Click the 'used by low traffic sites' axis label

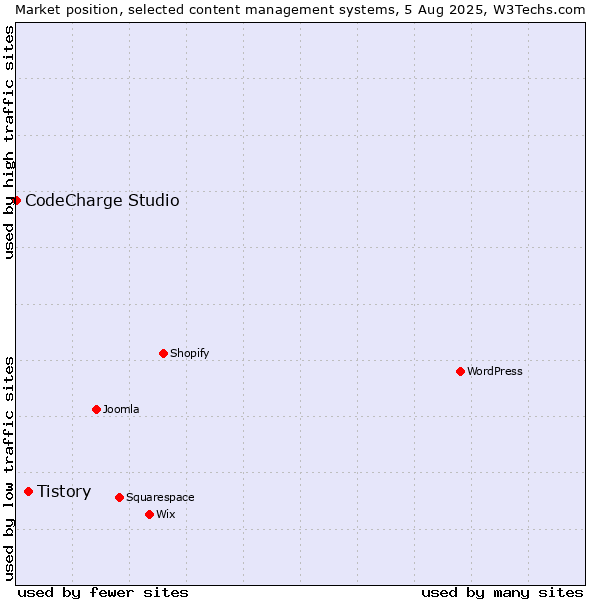point(8,469)
